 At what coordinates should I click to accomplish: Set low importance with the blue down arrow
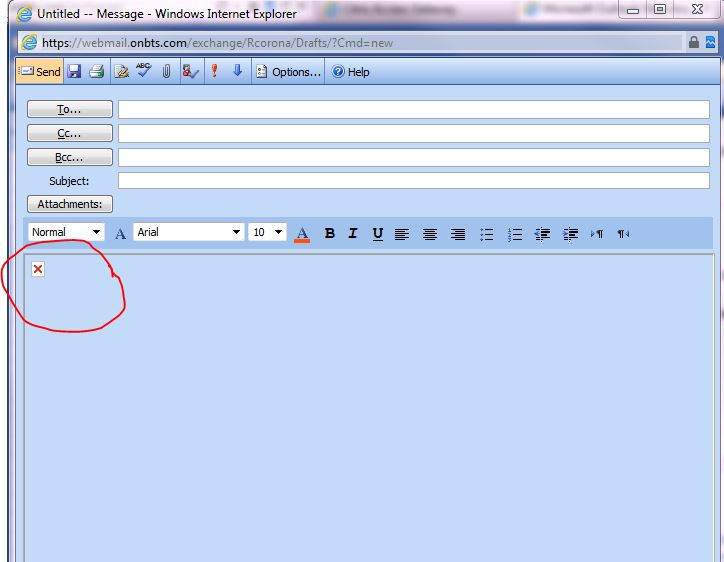[x=238, y=70]
